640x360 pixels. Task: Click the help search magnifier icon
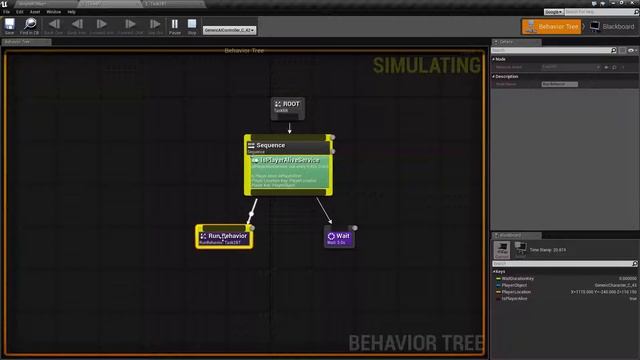[x=636, y=12]
